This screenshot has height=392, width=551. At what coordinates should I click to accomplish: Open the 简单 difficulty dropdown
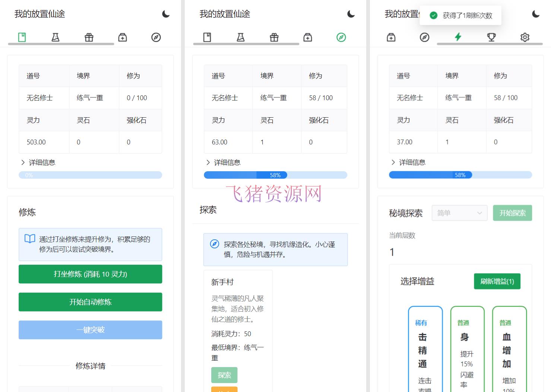click(x=459, y=213)
